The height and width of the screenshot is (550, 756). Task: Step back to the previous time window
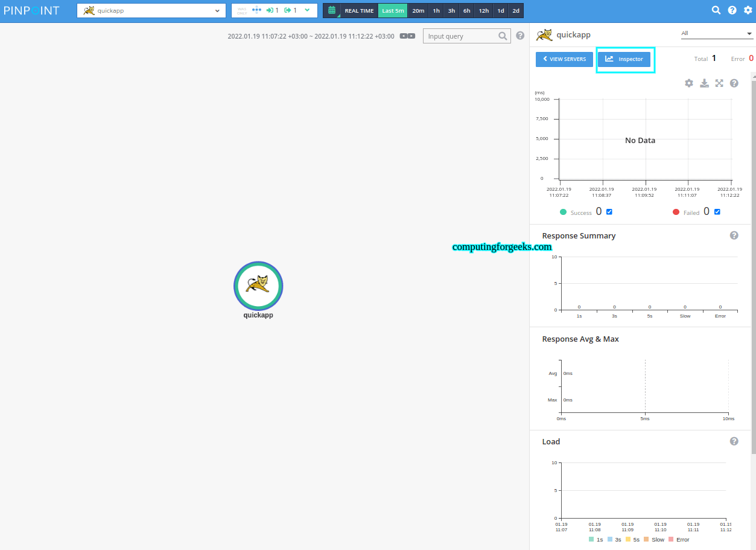click(403, 36)
